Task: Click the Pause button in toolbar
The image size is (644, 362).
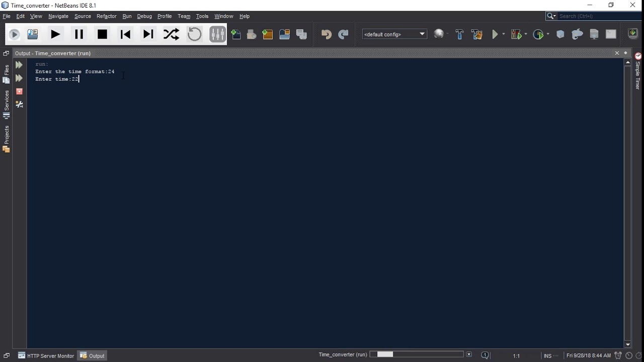Action: pyautogui.click(x=79, y=34)
